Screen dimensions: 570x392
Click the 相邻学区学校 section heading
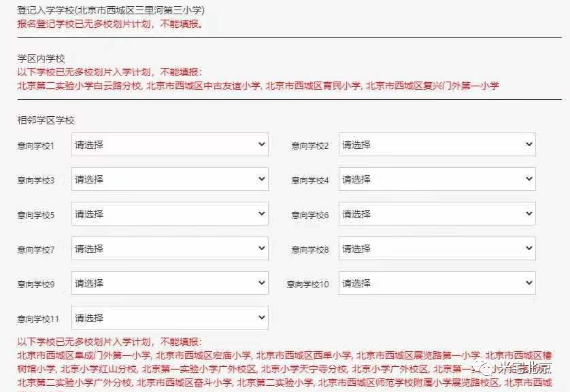[x=46, y=120]
